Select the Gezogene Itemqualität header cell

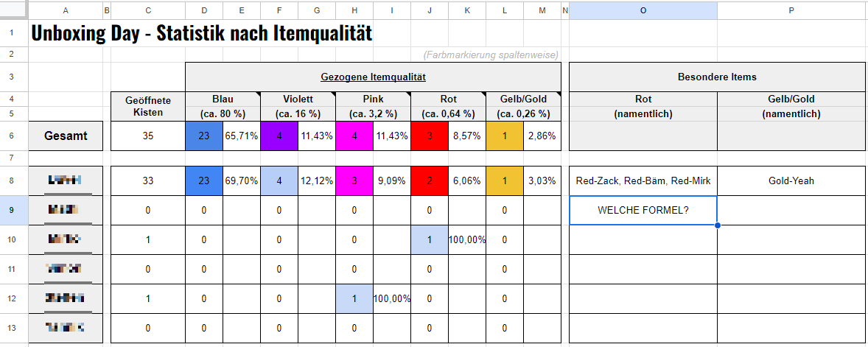[x=373, y=77]
